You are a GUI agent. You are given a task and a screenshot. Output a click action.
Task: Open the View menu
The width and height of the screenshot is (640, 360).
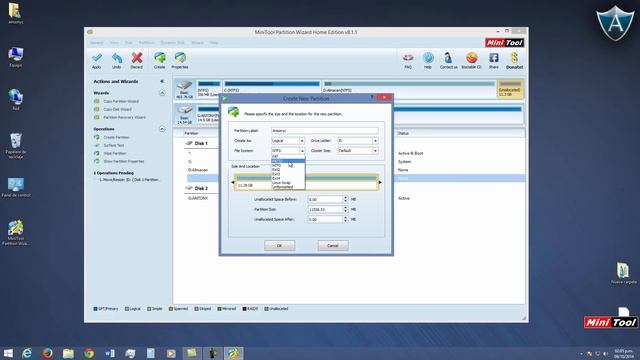(114, 42)
